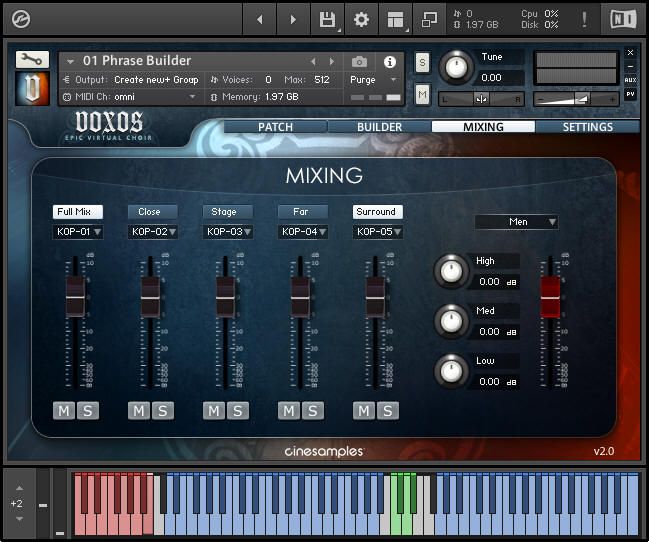The image size is (649, 542).
Task: Toggle the Stage mic button
Action: click(228, 212)
